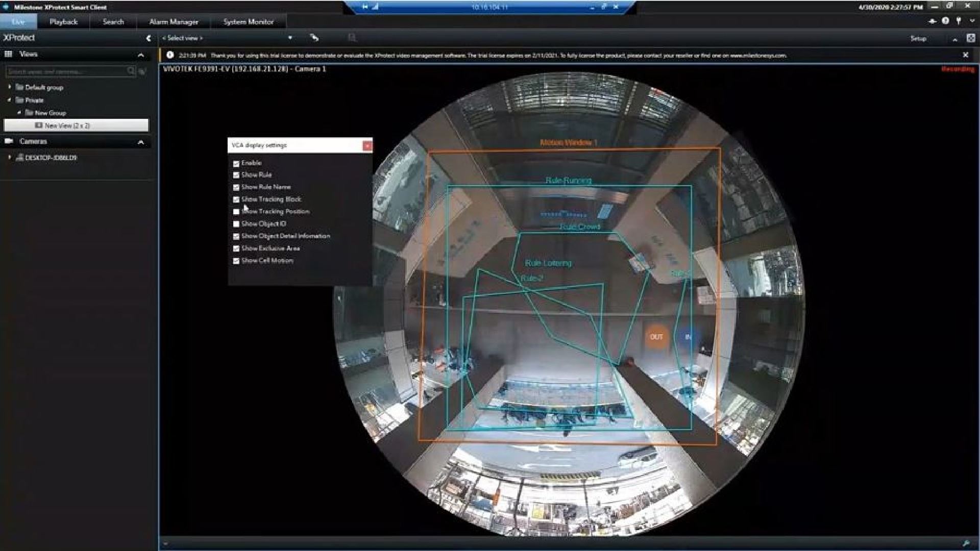Select New View (2 x 2) in tree
The height and width of the screenshot is (551, 980).
(77, 126)
